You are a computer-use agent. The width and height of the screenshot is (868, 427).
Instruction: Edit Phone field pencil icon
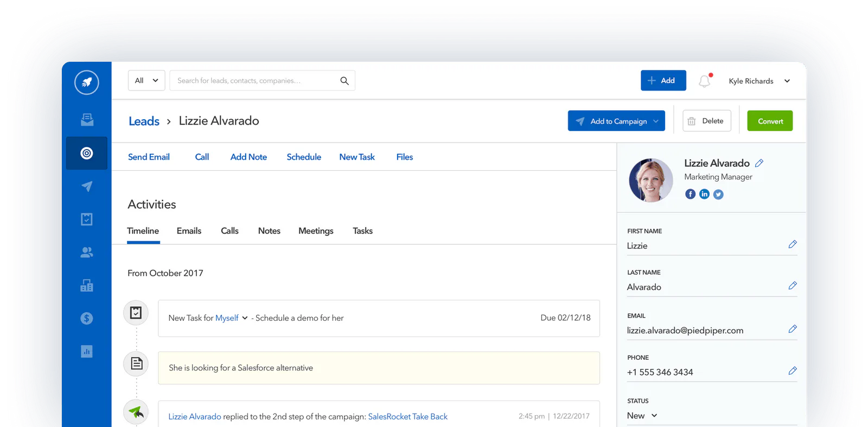coord(793,371)
